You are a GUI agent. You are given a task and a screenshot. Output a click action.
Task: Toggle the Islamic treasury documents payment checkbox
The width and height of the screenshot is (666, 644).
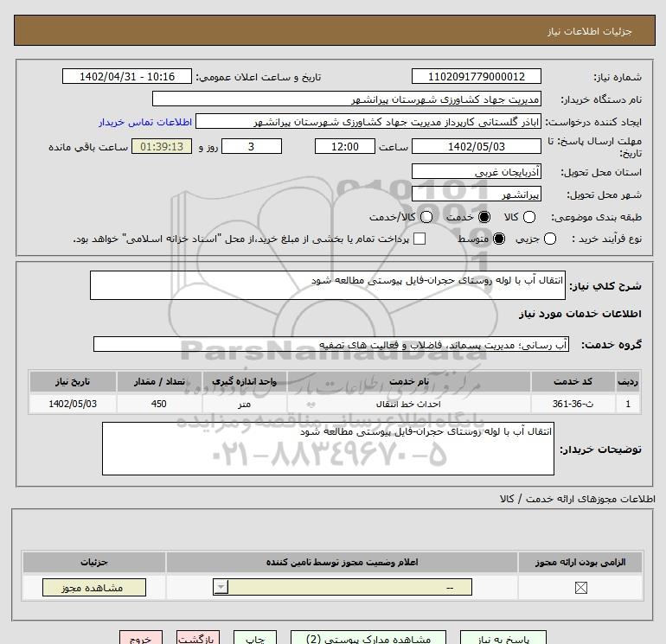click(419, 239)
